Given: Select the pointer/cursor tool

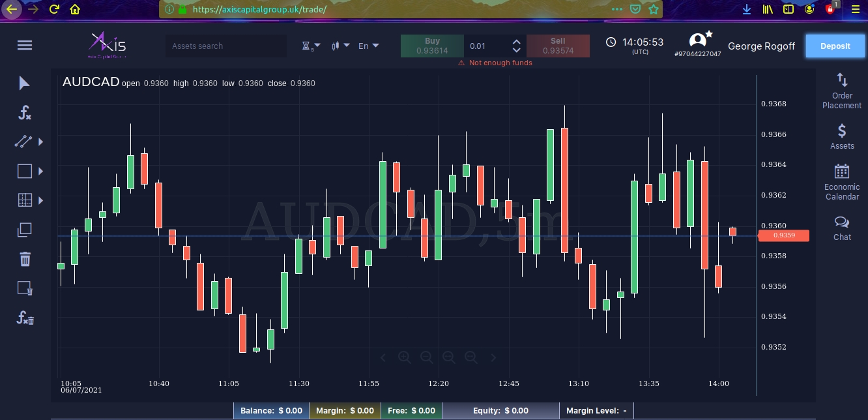Looking at the screenshot, I should [x=24, y=83].
